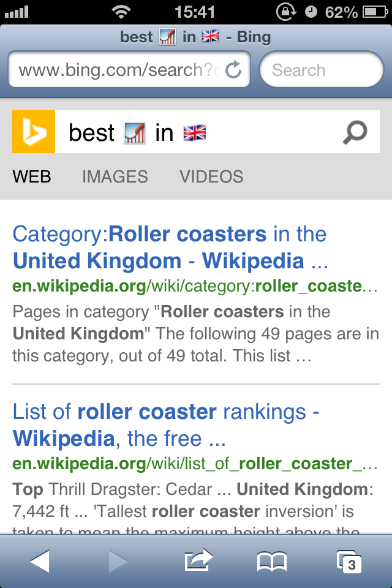
Task: Tap the Wi-Fi status icon
Action: (x=123, y=12)
